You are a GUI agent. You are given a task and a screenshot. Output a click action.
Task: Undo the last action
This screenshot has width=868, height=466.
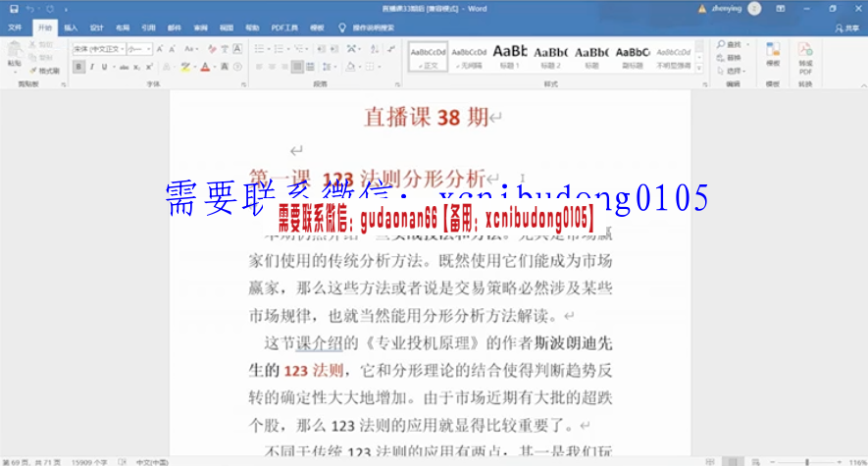(x=30, y=9)
